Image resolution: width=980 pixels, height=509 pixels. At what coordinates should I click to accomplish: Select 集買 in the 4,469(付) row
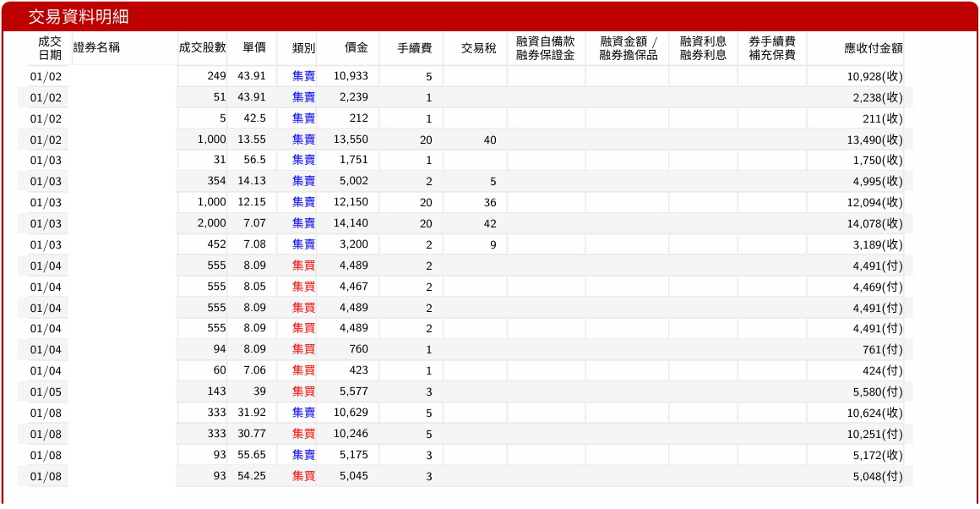[x=303, y=287]
